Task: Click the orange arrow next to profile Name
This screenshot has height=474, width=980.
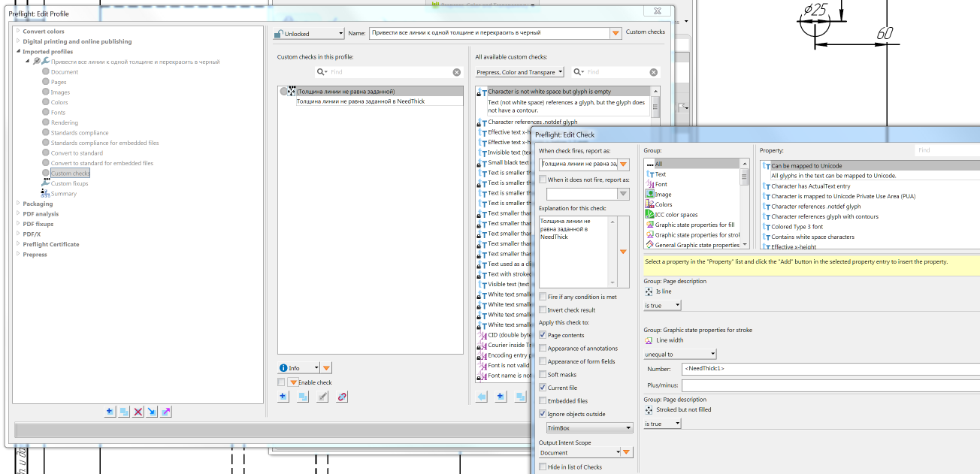Action: [x=616, y=33]
